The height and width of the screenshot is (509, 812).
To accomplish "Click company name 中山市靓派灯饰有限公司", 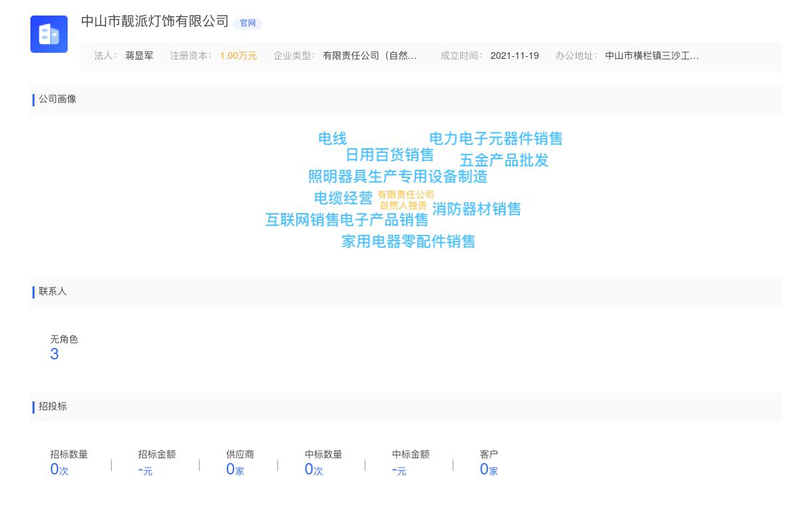I will (x=155, y=21).
